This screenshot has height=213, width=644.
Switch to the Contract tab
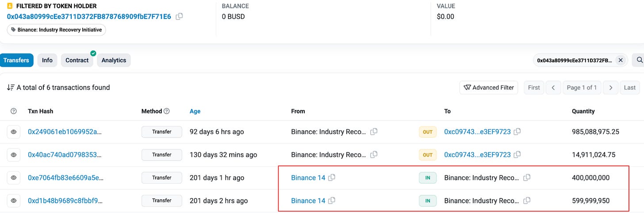point(77,60)
